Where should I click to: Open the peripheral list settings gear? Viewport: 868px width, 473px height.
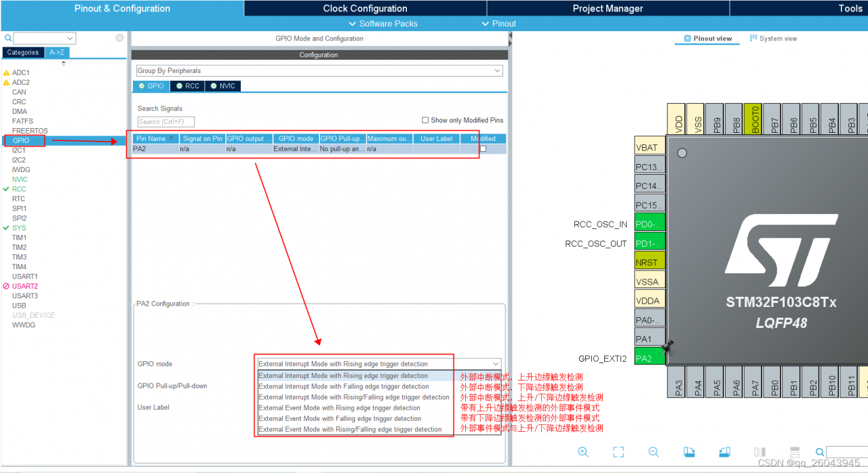(119, 38)
